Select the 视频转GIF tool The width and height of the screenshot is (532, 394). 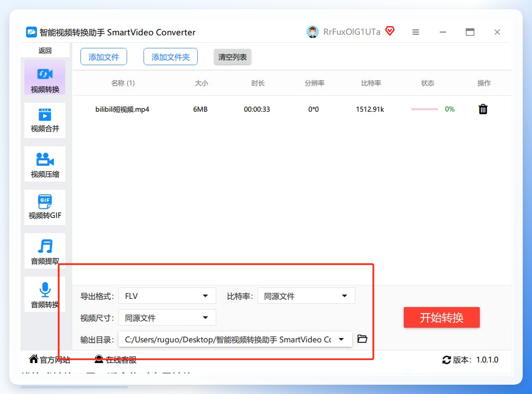(x=45, y=207)
